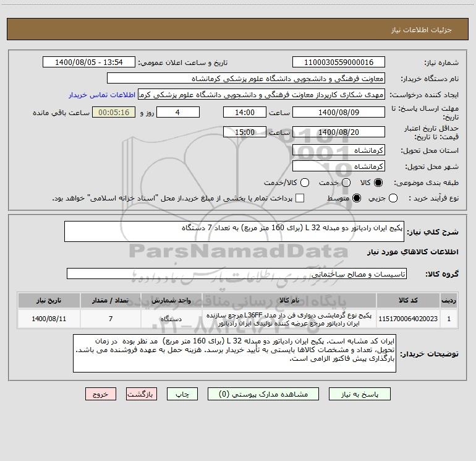Viewport: 476px width, 461px height.
Task: Click the need date cell 1400/08/11
Action: click(x=49, y=319)
